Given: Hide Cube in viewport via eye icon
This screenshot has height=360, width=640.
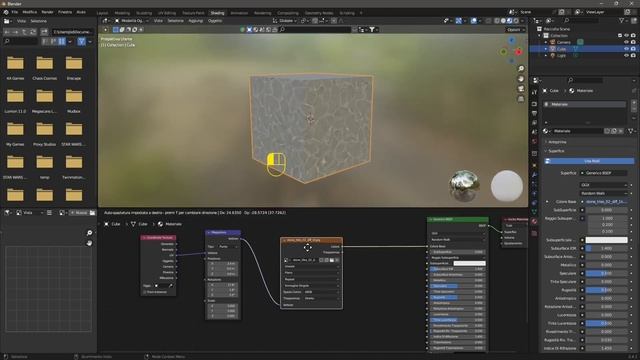Looking at the screenshot, I should [x=626, y=49].
